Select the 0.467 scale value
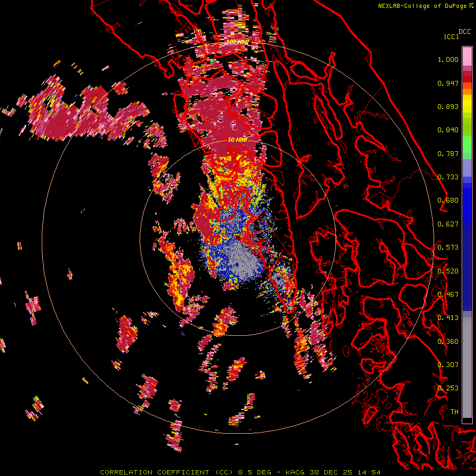The width and height of the screenshot is (476, 476). point(448,295)
